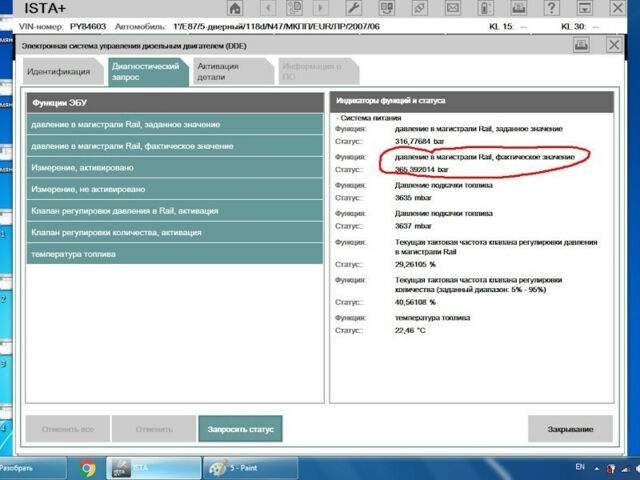640x480 pixels.
Task: Click the 29,26105 % status value
Action: point(415,264)
